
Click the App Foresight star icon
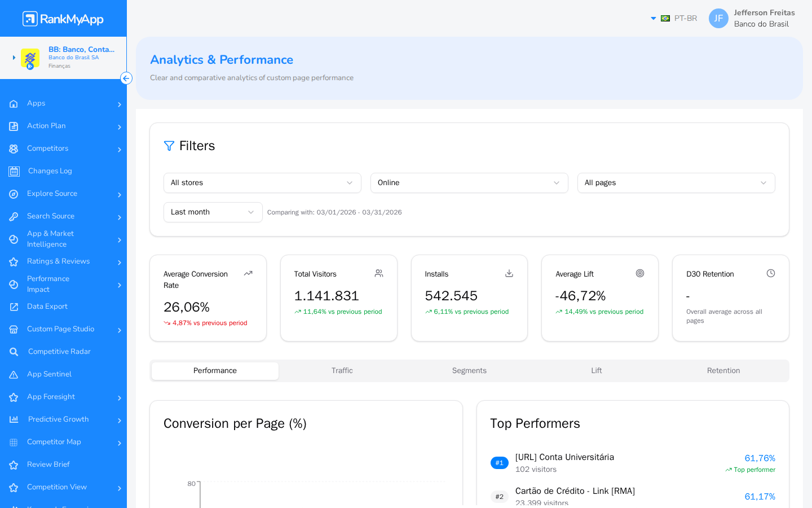click(x=14, y=397)
